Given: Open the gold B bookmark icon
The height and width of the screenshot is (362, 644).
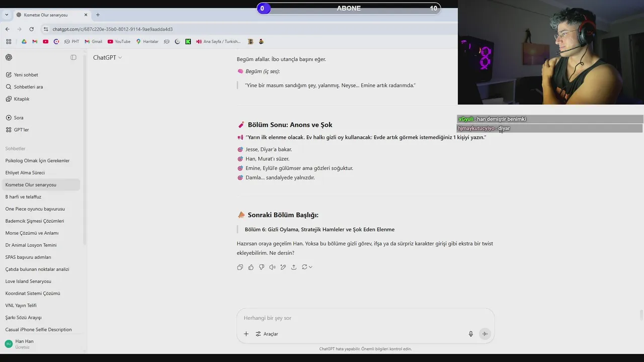Looking at the screenshot, I should pyautogui.click(x=251, y=42).
